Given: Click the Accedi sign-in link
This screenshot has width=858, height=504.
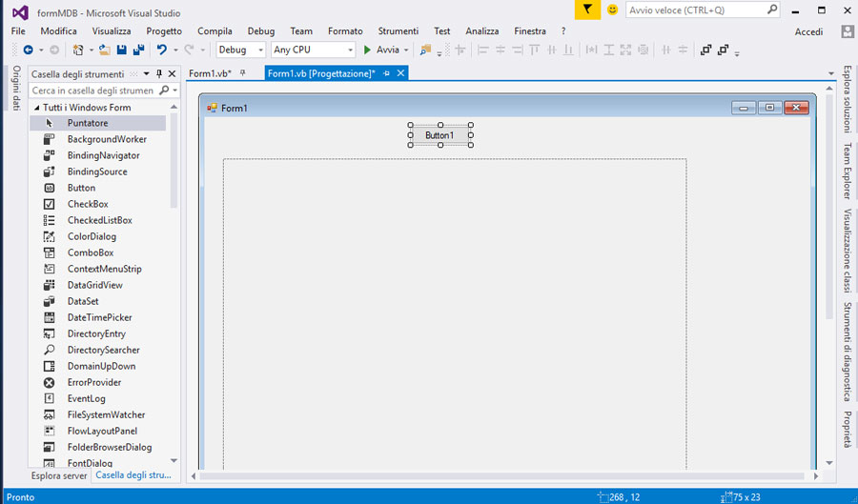Looking at the screenshot, I should point(808,31).
